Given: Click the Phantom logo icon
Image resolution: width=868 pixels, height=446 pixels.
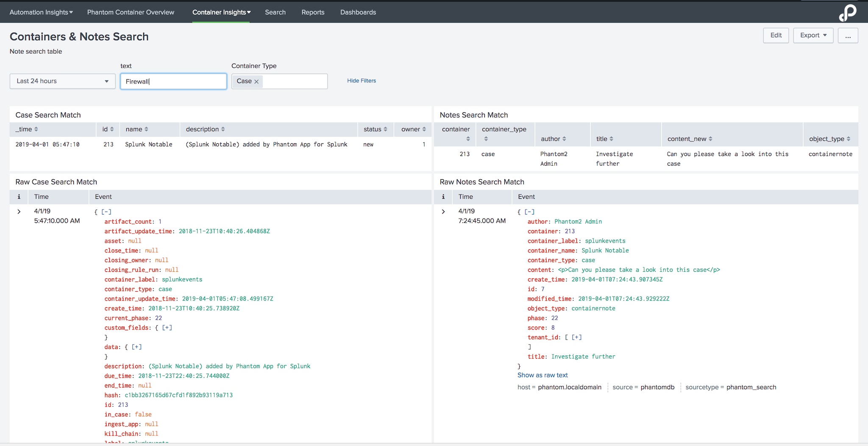Looking at the screenshot, I should 847,13.
